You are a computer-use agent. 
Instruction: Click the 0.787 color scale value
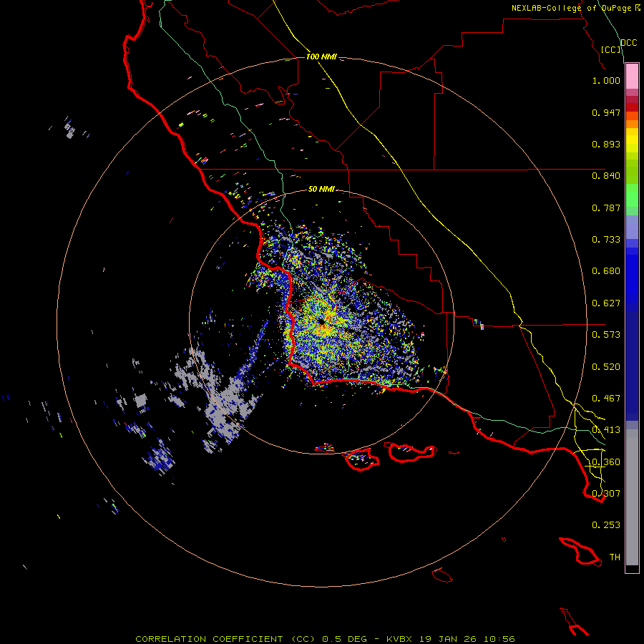[606, 208]
